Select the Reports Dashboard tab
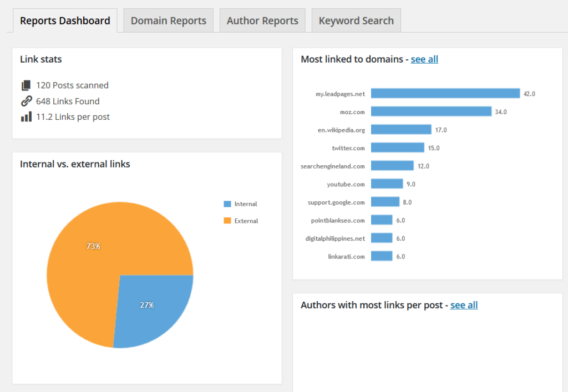The height and width of the screenshot is (392, 568). pyautogui.click(x=65, y=21)
